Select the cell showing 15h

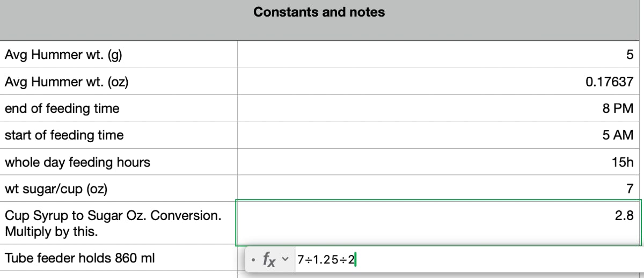(440, 162)
